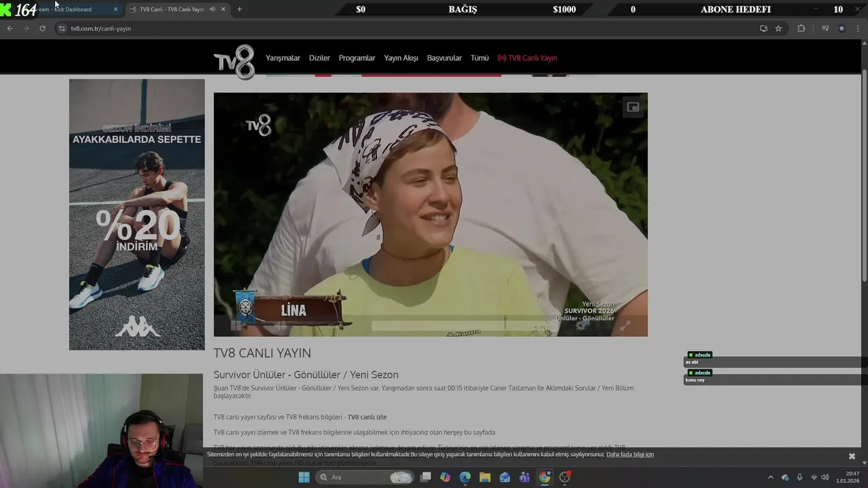Image resolution: width=868 pixels, height=488 pixels.
Task: Close the cookie notice banner
Action: point(852,456)
